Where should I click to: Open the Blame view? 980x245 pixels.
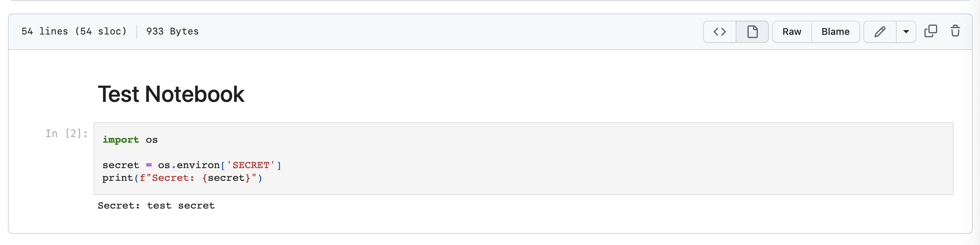835,32
